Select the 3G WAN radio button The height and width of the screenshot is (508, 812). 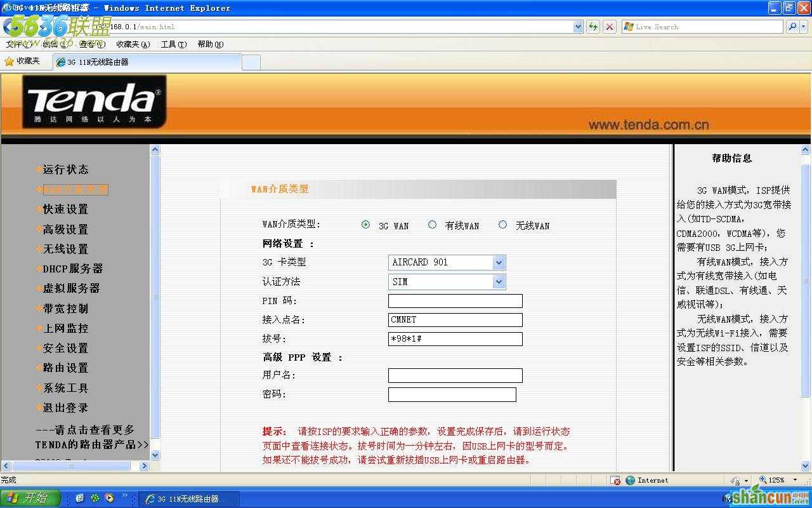click(365, 225)
